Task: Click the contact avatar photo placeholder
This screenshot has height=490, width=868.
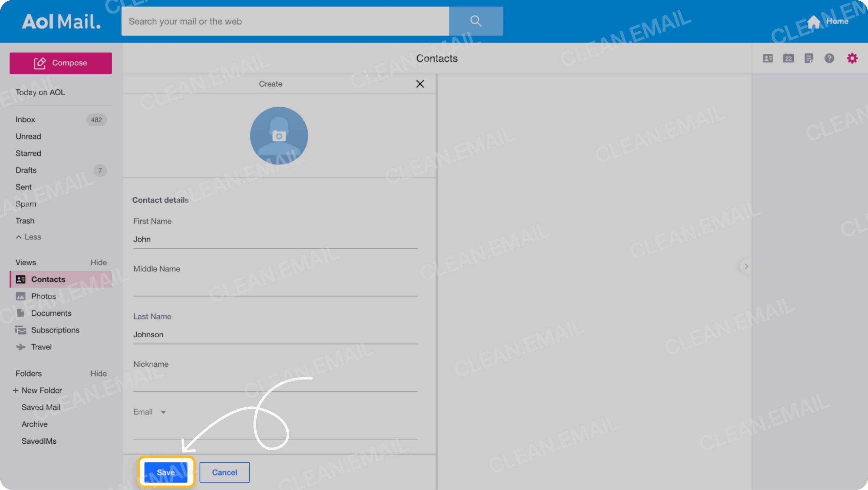Action: [x=279, y=135]
